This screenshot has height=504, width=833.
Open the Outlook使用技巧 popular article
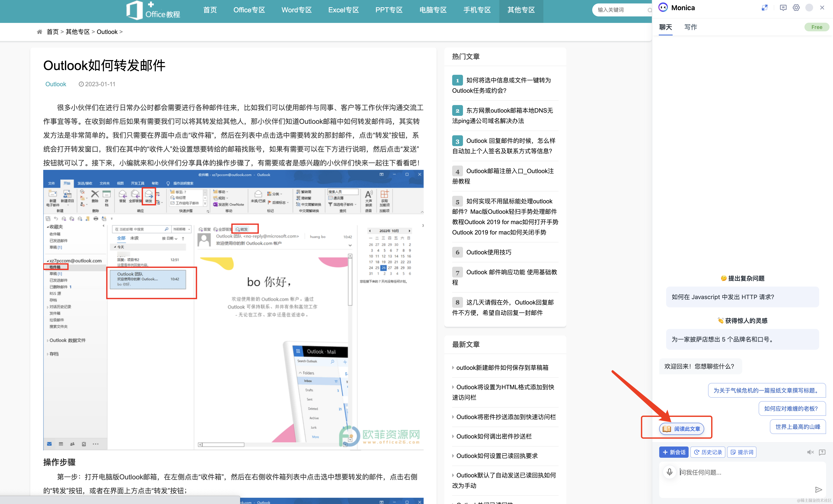pyautogui.click(x=488, y=252)
